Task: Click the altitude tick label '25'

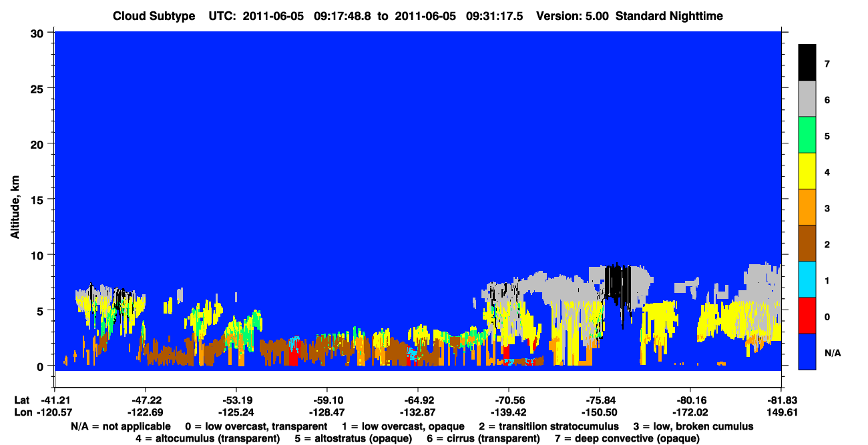Action: (x=39, y=88)
